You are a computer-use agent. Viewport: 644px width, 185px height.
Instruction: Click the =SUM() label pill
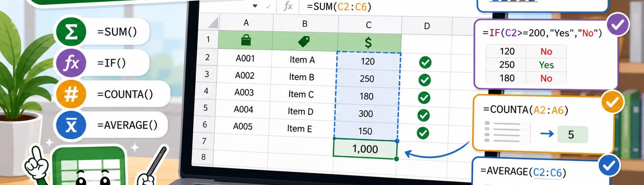[x=117, y=32]
